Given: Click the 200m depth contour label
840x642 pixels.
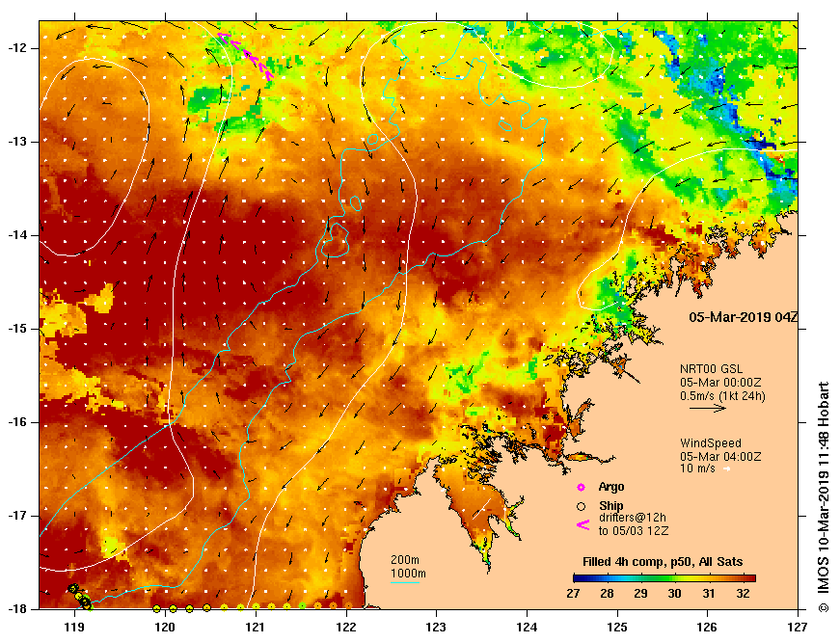Looking at the screenshot, I should 405,560.
